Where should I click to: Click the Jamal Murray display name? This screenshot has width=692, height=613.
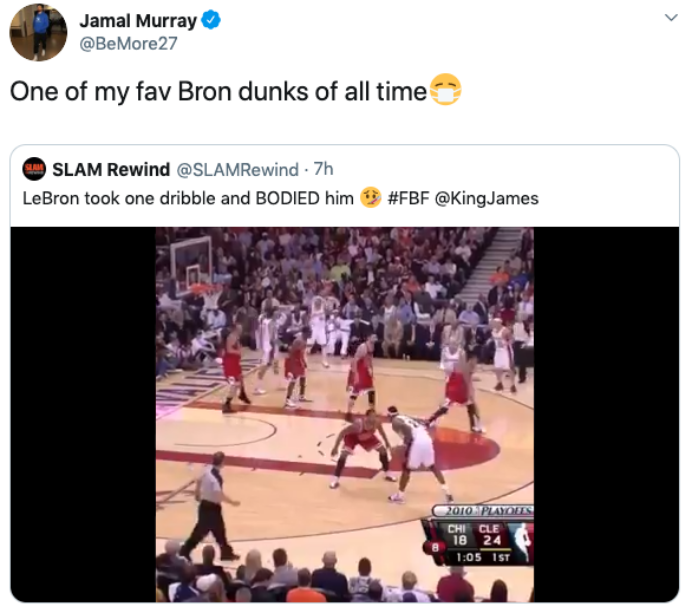click(138, 21)
